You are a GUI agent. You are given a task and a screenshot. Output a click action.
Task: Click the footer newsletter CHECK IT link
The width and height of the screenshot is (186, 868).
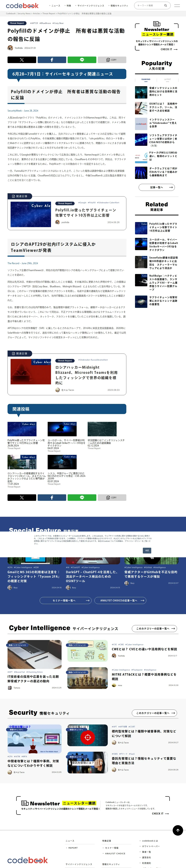point(160,813)
